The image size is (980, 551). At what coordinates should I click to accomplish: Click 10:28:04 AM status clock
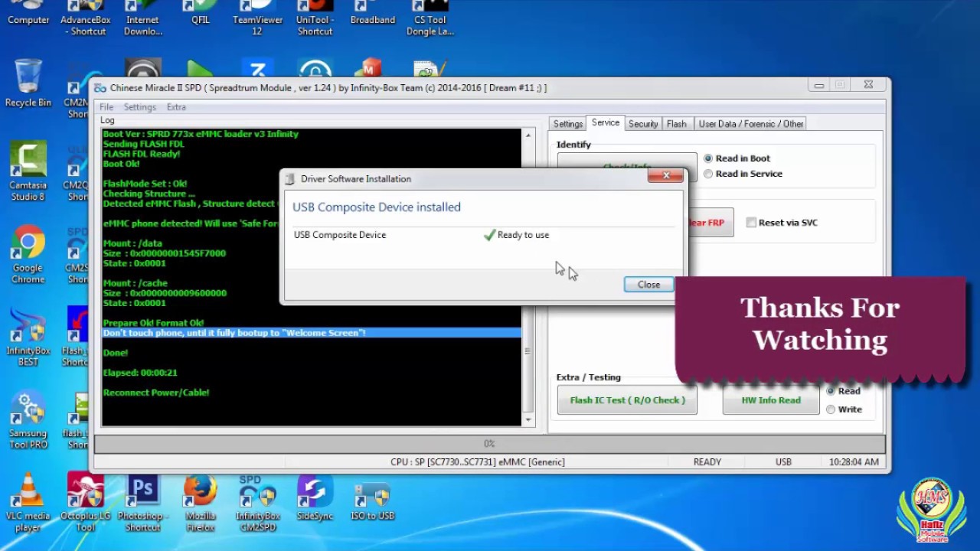click(x=854, y=462)
